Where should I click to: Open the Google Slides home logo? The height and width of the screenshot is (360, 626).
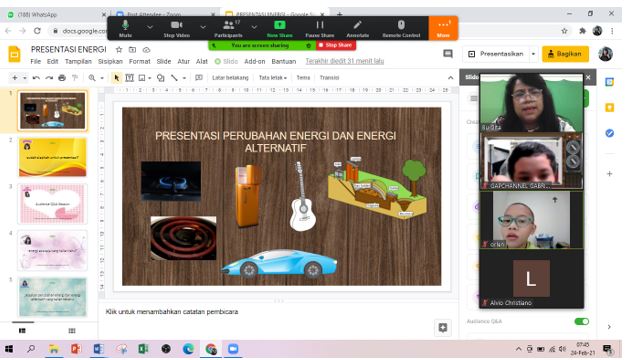pyautogui.click(x=14, y=54)
